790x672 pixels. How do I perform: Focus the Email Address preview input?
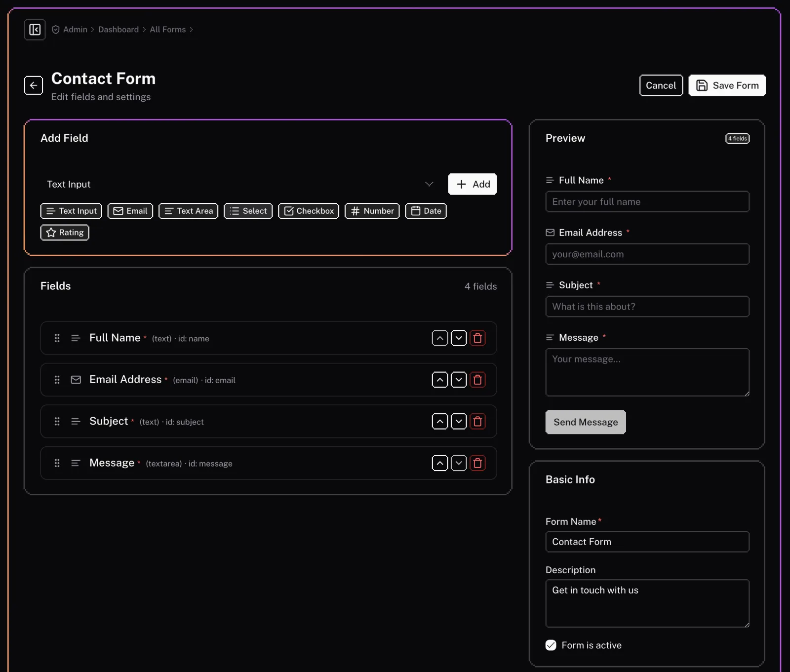point(647,254)
